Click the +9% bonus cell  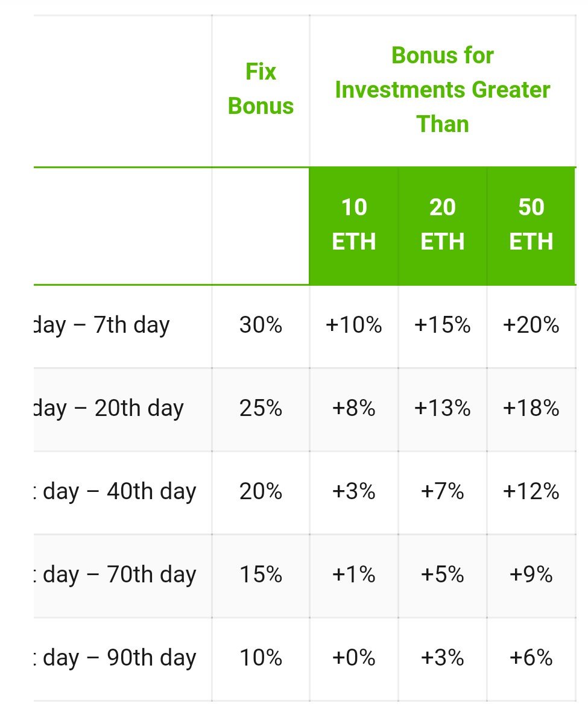pyautogui.click(x=531, y=575)
